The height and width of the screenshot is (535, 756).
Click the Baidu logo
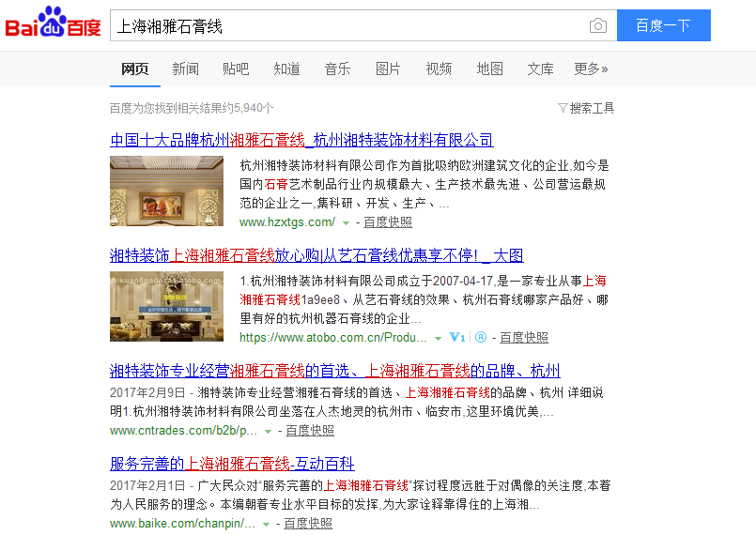click(x=53, y=22)
